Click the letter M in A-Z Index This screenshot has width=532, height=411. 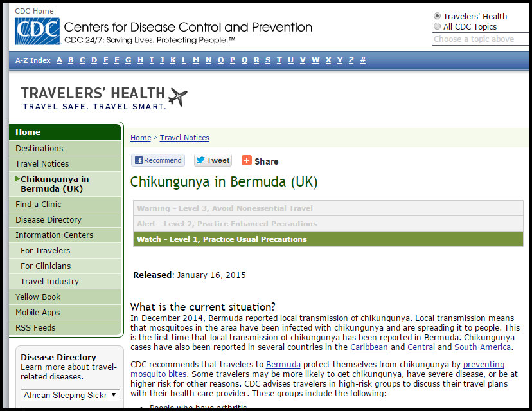coord(197,60)
